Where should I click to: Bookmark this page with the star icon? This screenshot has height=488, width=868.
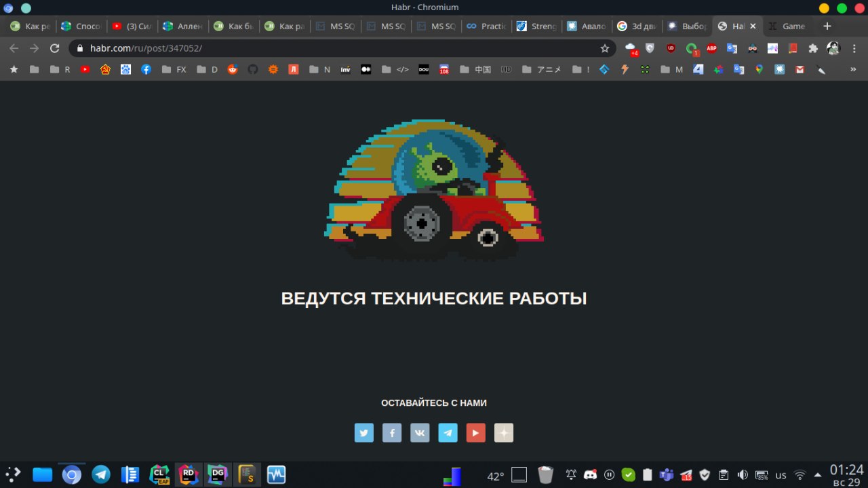click(x=604, y=48)
